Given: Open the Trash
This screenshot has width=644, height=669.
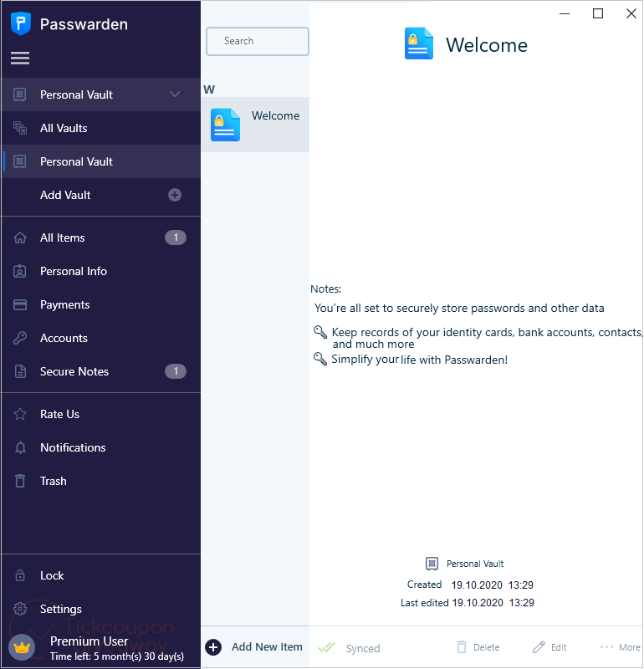Looking at the screenshot, I should coord(101,481).
